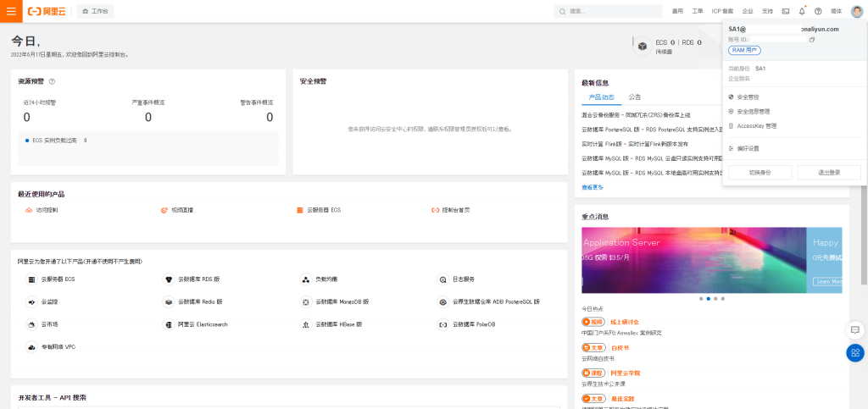The image size is (868, 409).
Task: Select the third banner carousel dot
Action: coord(715,298)
